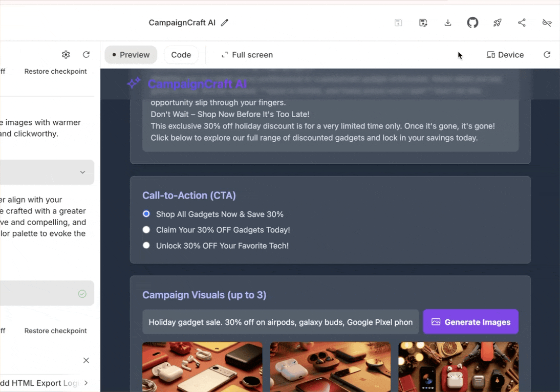Click the green checkmark status icon
The height and width of the screenshot is (392, 560).
coord(82,293)
